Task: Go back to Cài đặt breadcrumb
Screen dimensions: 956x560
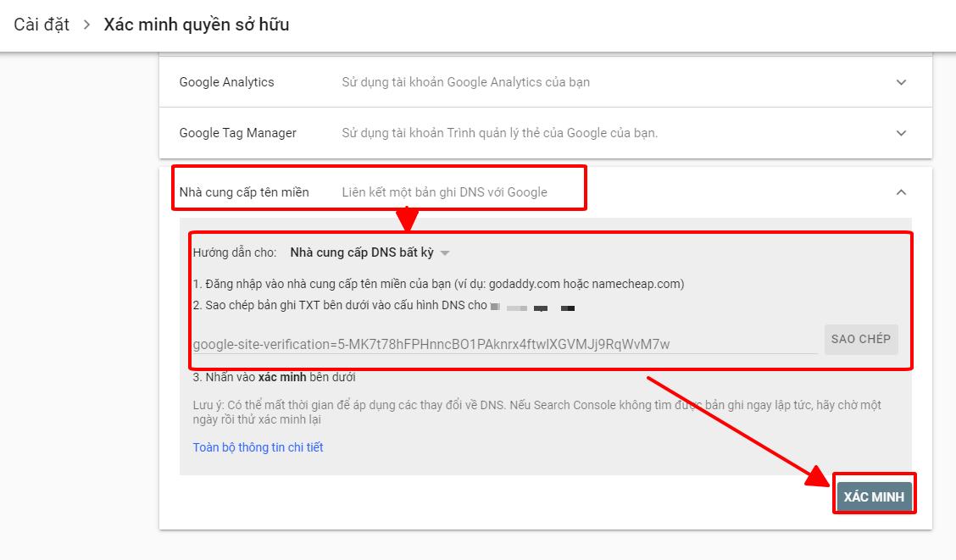Action: tap(42, 25)
